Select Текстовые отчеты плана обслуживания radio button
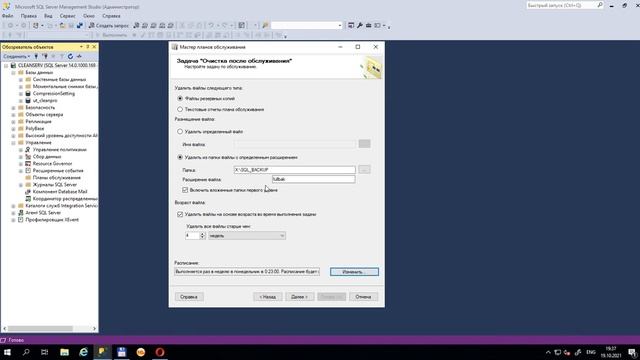 180,109
